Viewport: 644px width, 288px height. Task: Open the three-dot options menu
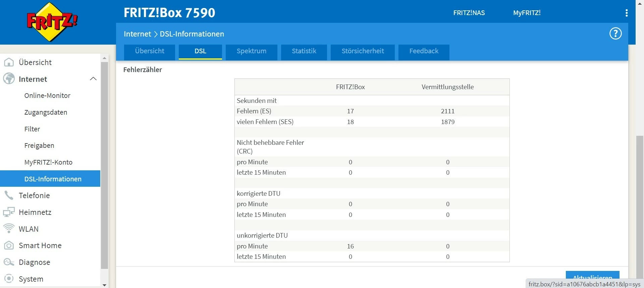tap(627, 13)
